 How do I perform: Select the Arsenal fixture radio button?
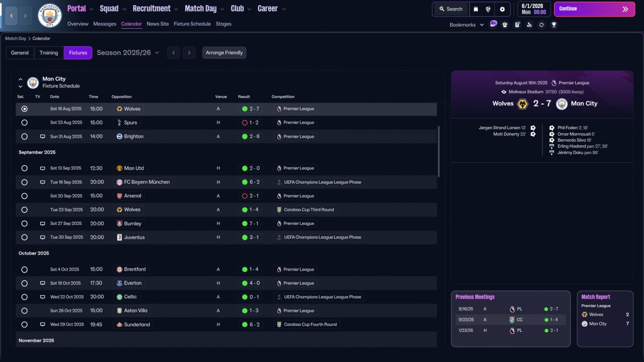[x=24, y=196]
